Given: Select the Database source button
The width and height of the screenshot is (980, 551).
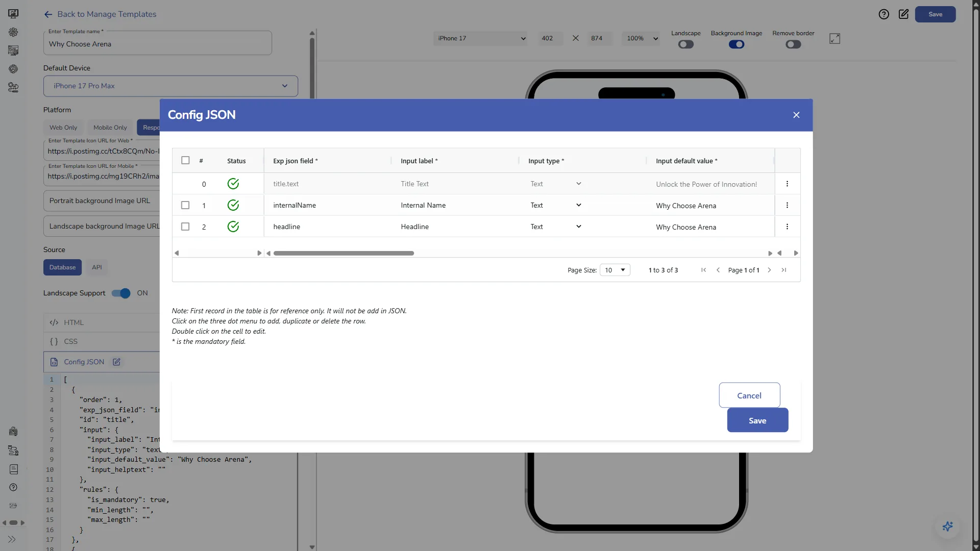Looking at the screenshot, I should 62,267.
